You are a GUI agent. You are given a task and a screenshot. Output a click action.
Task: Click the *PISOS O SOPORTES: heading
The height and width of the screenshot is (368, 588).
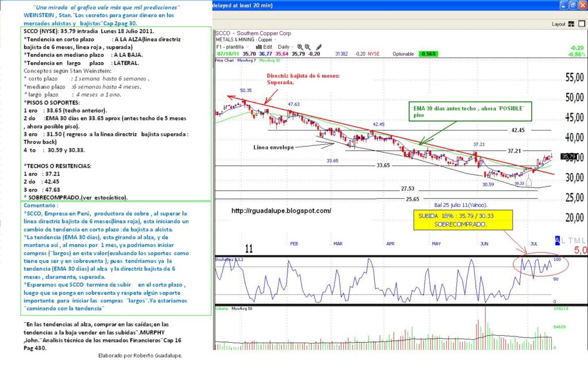(51, 102)
